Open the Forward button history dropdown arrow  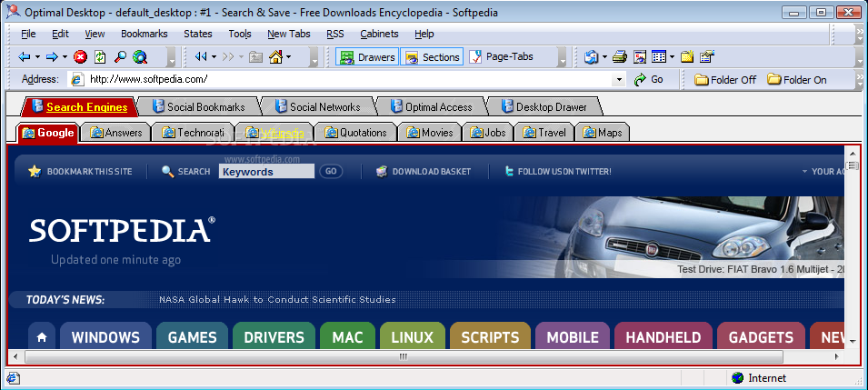[65, 56]
